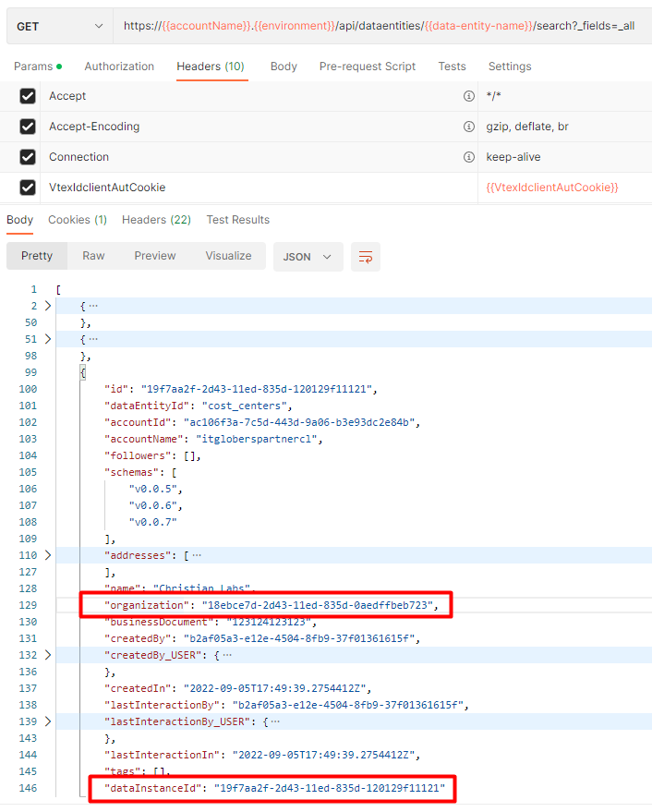Image resolution: width=652 pixels, height=812 pixels.
Task: Select the response Body tab
Action: coord(19,220)
